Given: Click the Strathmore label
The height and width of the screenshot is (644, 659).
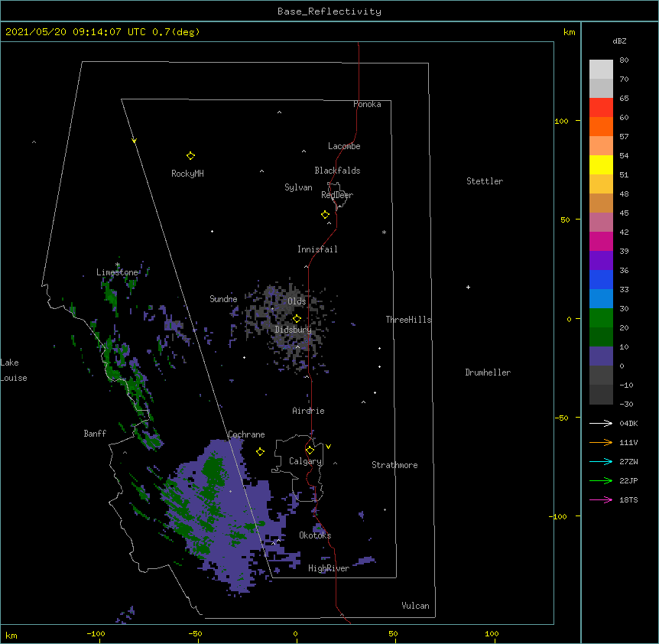Looking at the screenshot, I should coord(394,465).
